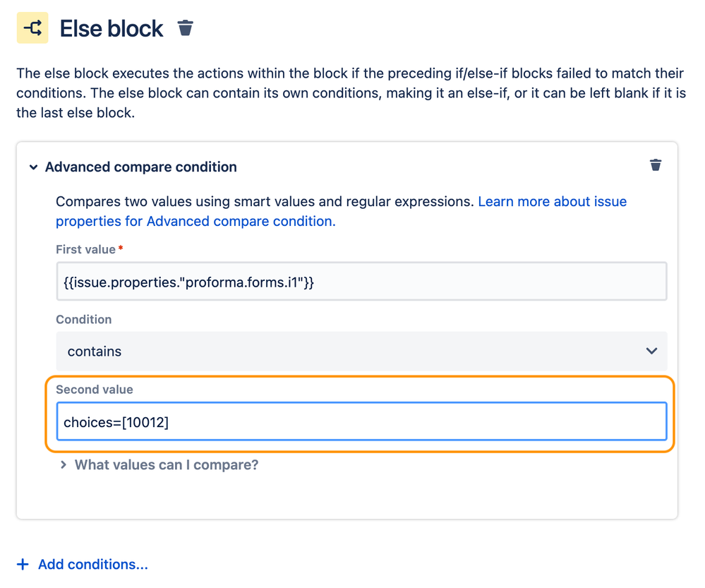Click the "Compares two values" helper text
The image size is (705, 588).
coord(265,202)
